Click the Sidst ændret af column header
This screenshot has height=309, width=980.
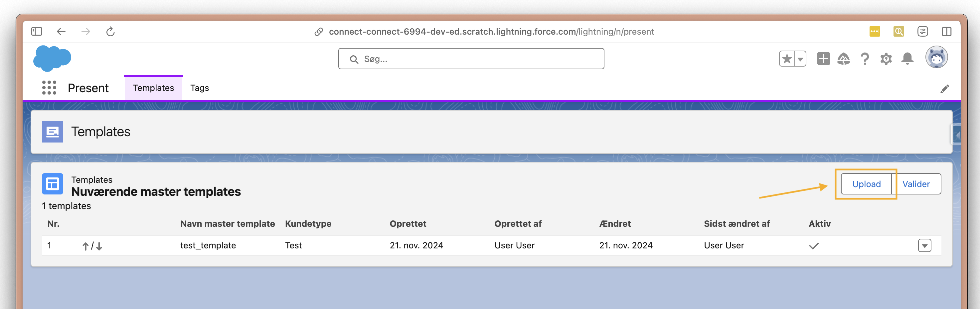tap(736, 224)
